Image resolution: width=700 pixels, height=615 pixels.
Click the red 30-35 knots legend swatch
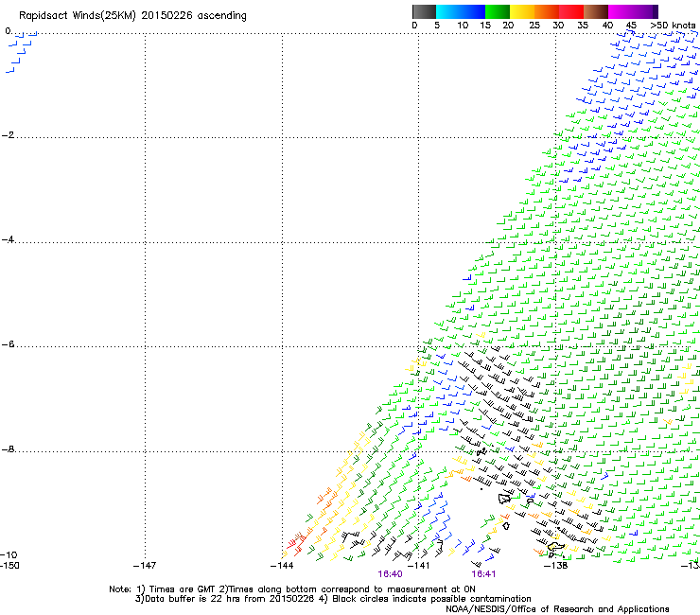coord(571,11)
